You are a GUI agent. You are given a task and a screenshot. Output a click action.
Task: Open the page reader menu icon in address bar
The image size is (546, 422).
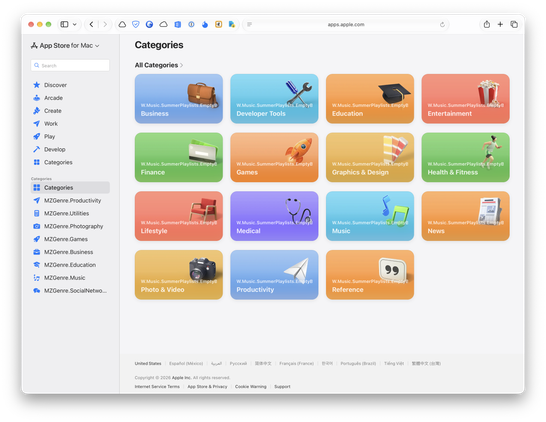click(249, 24)
